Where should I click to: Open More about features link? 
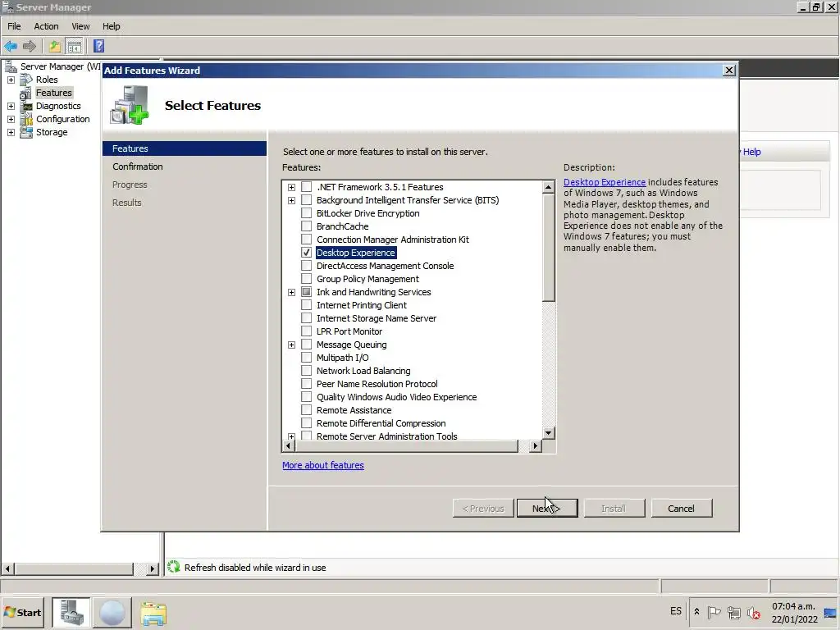(323, 465)
